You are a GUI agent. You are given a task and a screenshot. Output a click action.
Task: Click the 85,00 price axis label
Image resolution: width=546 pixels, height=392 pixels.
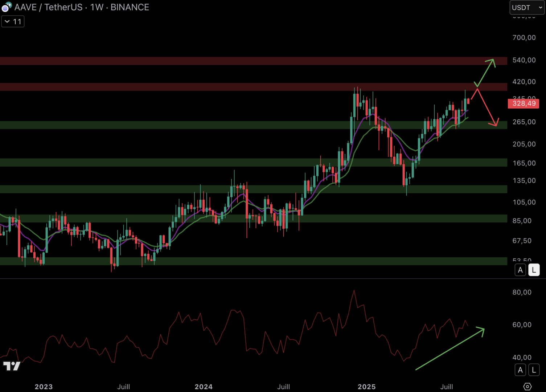coord(522,221)
